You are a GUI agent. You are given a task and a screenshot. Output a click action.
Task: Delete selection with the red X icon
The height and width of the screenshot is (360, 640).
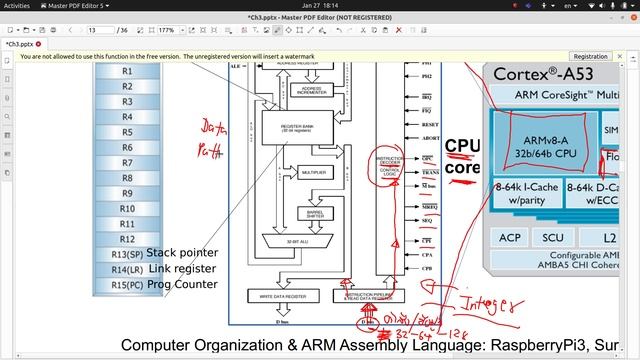click(399, 30)
